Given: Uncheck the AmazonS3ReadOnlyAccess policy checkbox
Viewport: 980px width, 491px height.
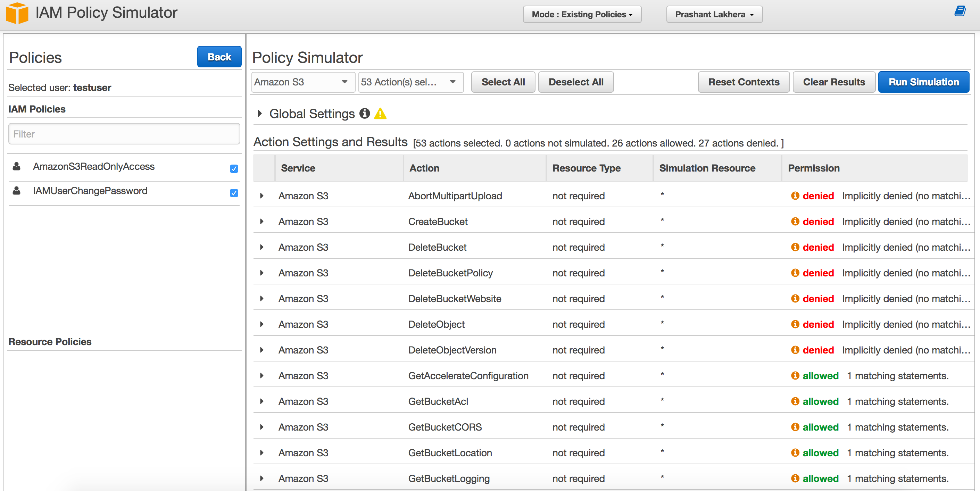Looking at the screenshot, I should pos(234,168).
